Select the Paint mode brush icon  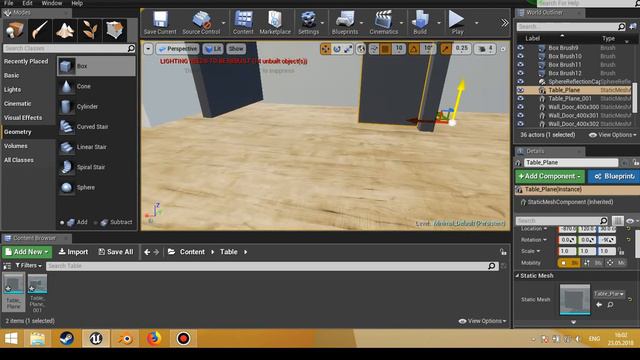tap(40, 30)
